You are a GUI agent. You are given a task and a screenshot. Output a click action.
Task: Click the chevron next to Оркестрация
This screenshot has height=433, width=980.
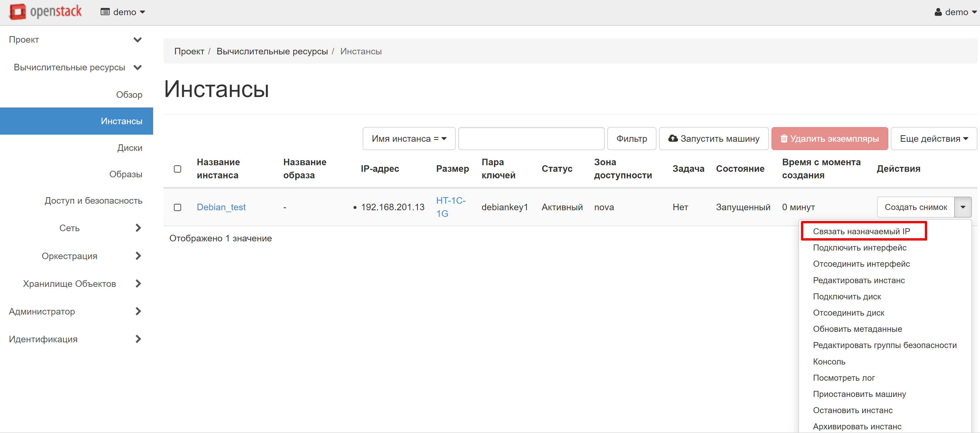point(138,256)
